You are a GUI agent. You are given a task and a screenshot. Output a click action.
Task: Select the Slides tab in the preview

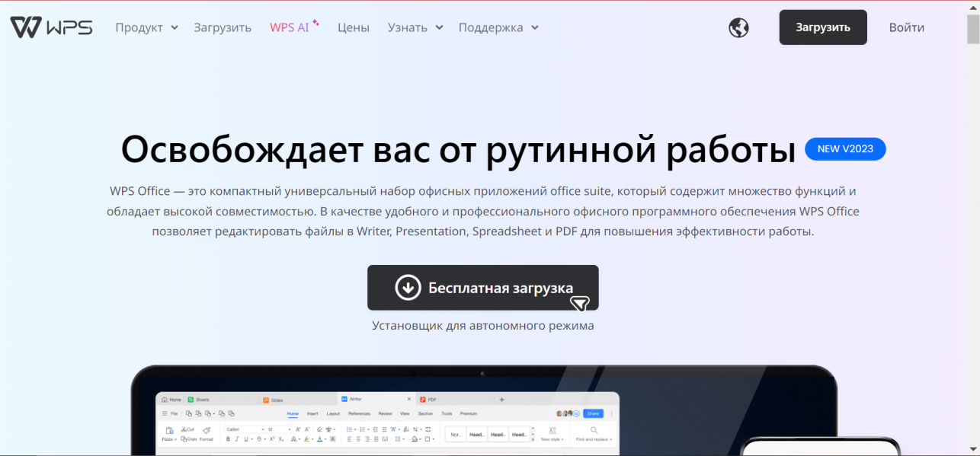click(273, 399)
